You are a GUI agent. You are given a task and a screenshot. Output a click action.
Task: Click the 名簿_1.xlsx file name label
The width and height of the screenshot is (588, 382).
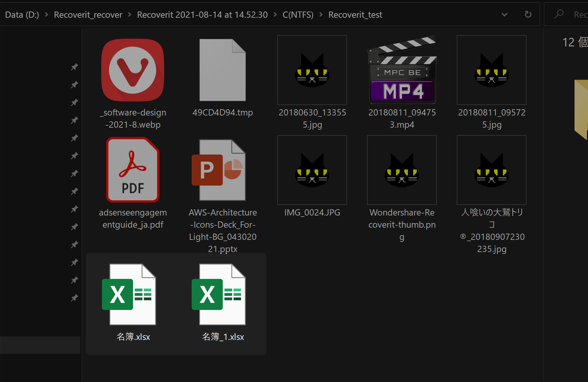point(223,337)
